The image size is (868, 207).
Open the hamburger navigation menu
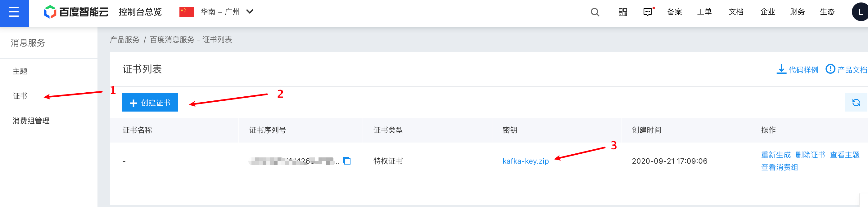point(14,13)
